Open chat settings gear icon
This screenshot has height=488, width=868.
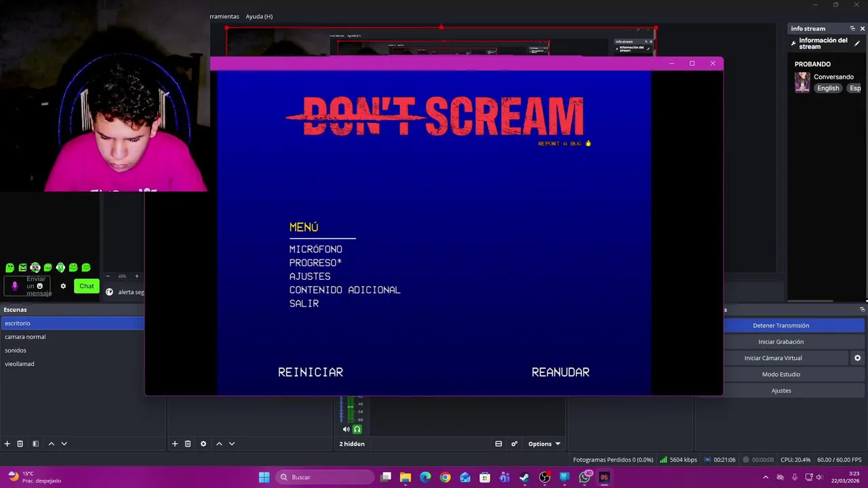(x=63, y=286)
